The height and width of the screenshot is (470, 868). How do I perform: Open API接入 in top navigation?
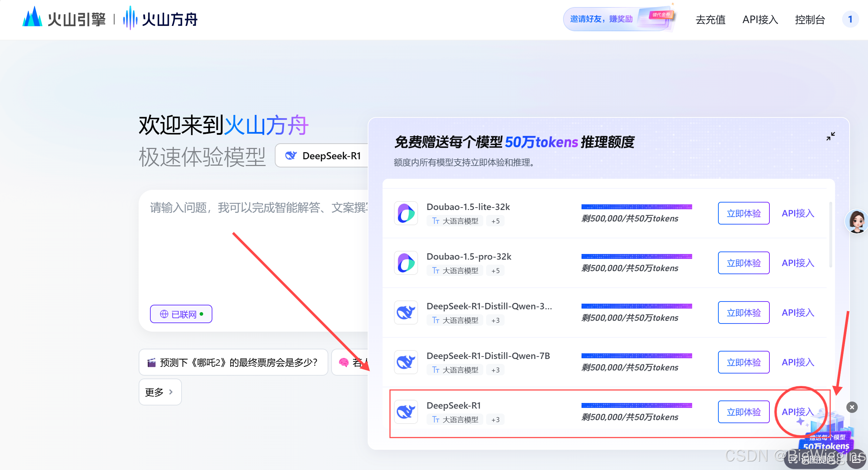pos(760,20)
